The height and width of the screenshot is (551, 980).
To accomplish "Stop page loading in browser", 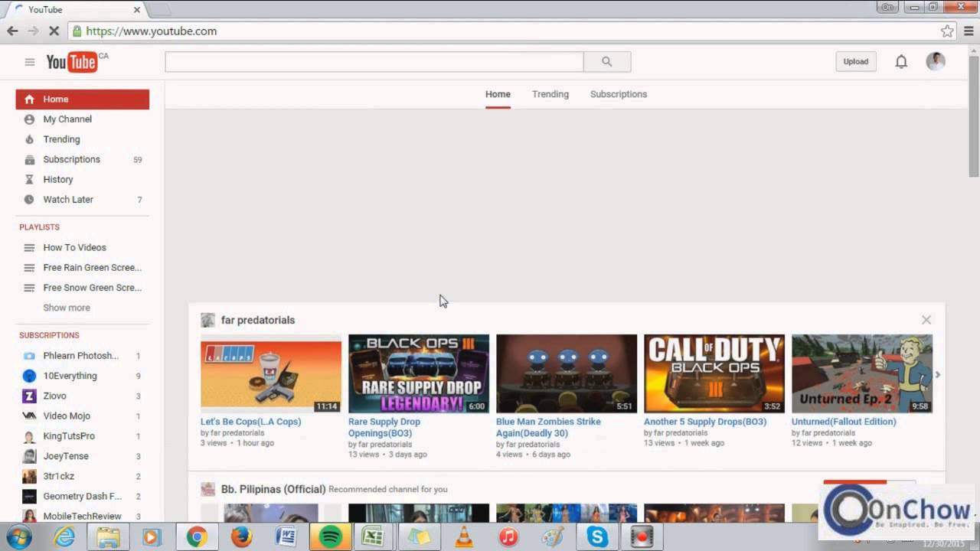I will [54, 31].
